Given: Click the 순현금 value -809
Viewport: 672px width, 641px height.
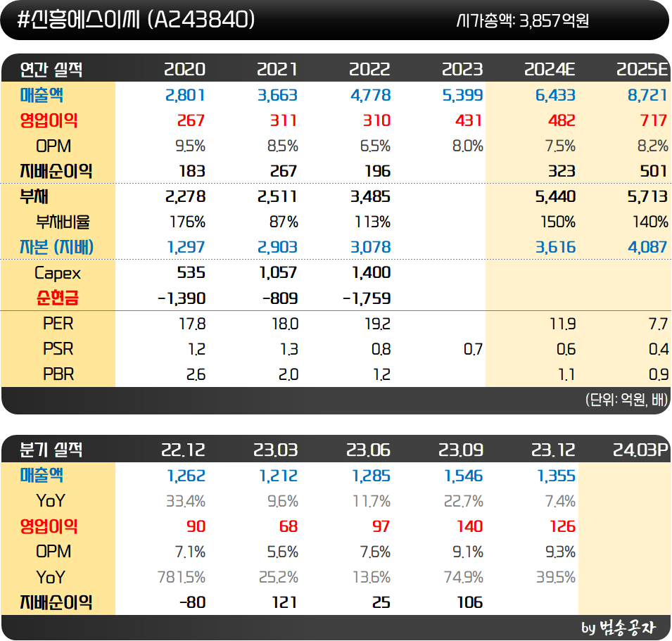Looking at the screenshot, I should click(x=280, y=298).
